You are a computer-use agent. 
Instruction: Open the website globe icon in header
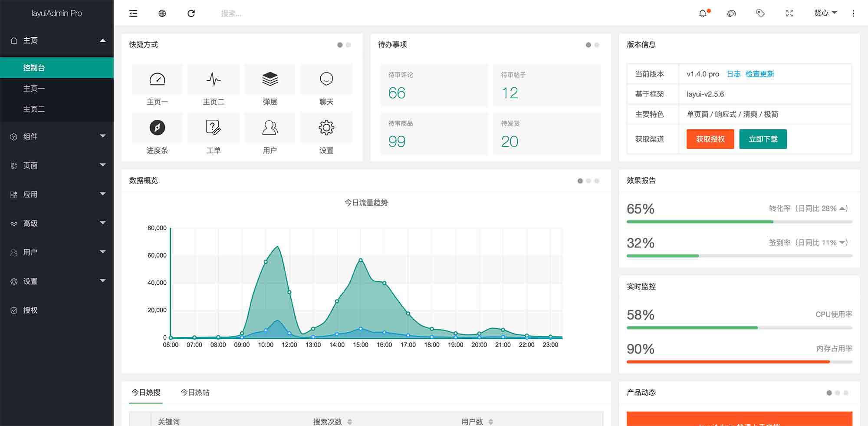(x=162, y=13)
